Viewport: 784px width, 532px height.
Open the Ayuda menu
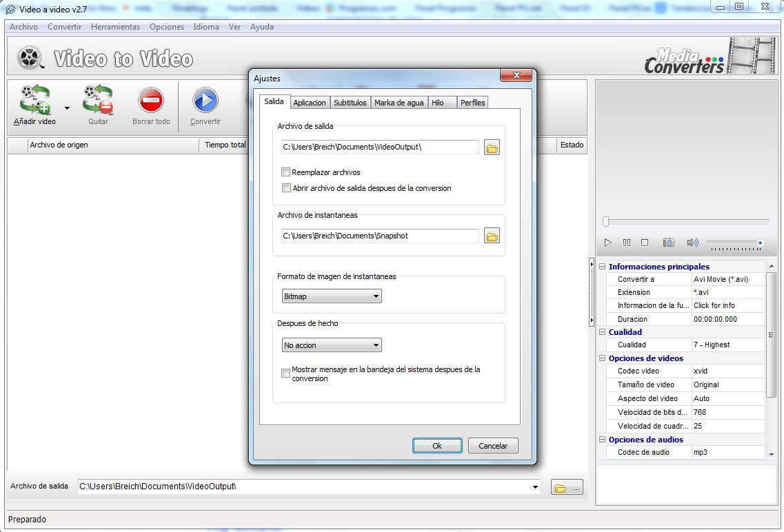click(262, 27)
